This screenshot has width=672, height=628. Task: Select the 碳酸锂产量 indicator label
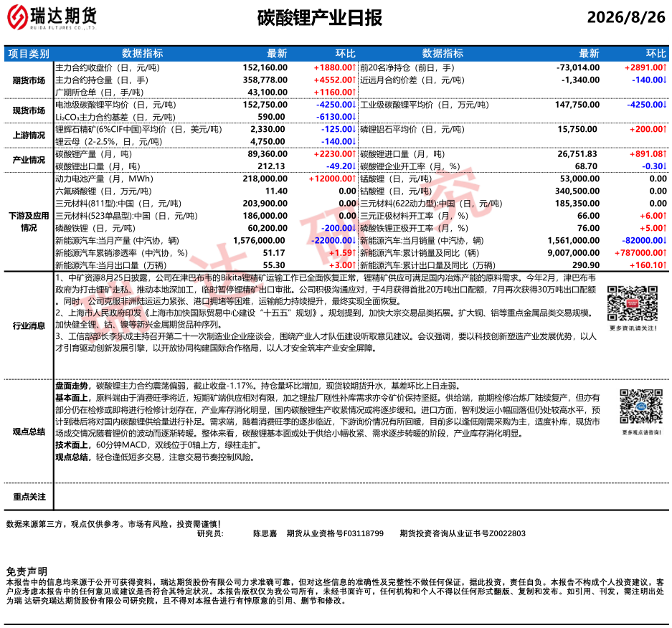click(x=93, y=154)
